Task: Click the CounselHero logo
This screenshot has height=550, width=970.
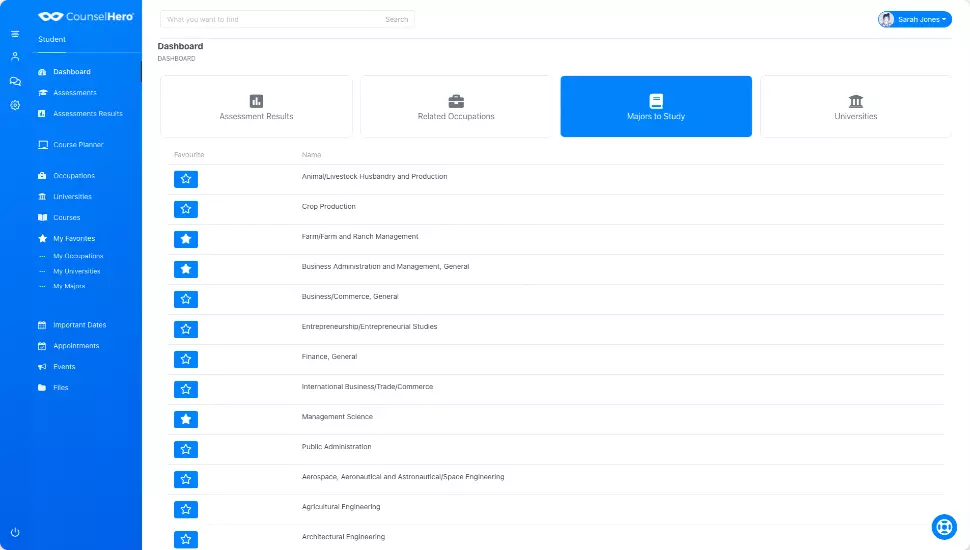Action: tap(85, 17)
